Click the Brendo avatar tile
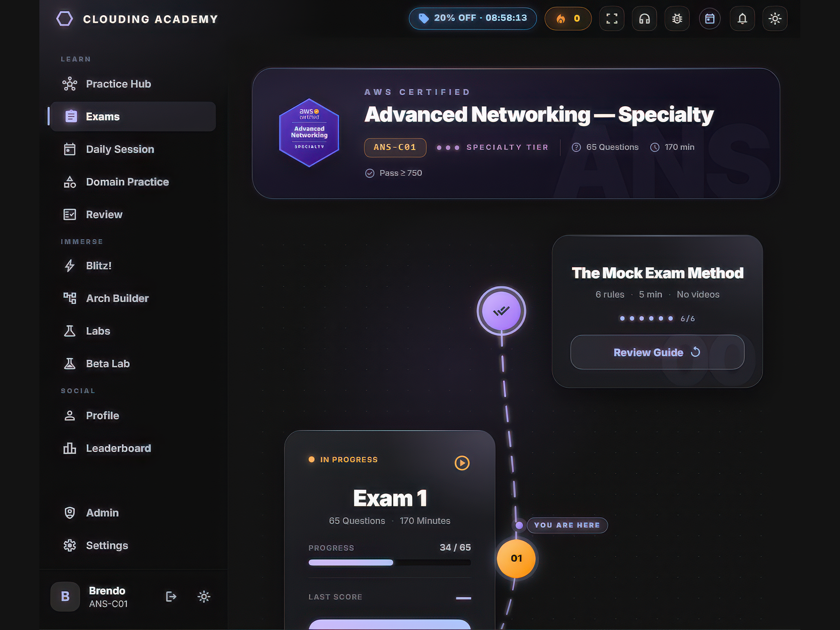The width and height of the screenshot is (840, 630). (x=65, y=596)
